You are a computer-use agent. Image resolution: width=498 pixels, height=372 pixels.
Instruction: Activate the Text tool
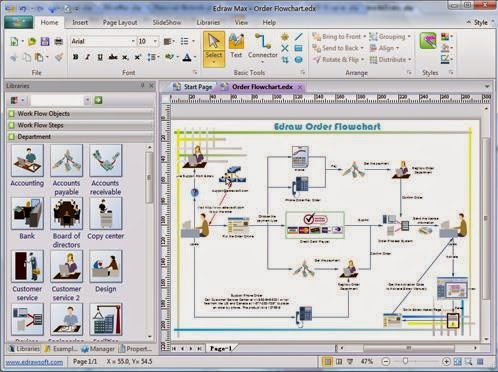[236, 47]
